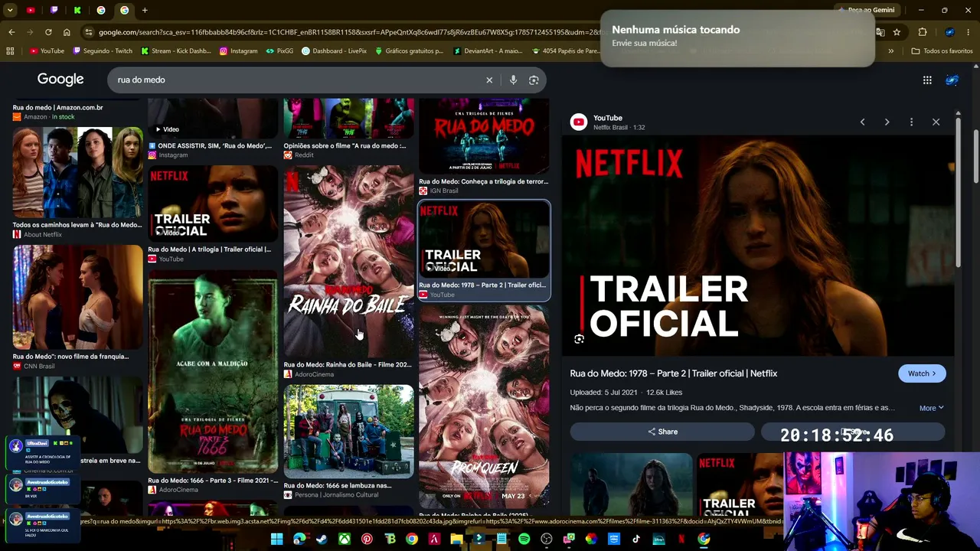Open the Todos os favoritos folder

coord(942,51)
